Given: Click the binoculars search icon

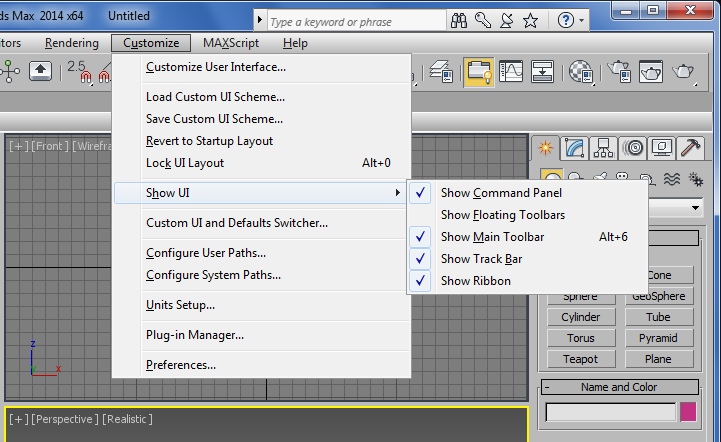Looking at the screenshot, I should [458, 20].
